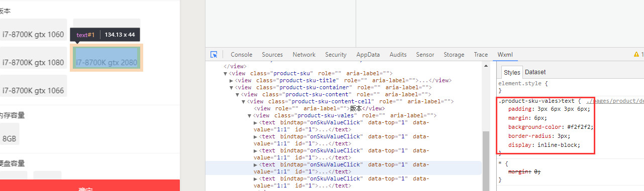Viewport: 644px width, 191px height.
Task: Activate the element inspector picker icon
Action: 214,55
